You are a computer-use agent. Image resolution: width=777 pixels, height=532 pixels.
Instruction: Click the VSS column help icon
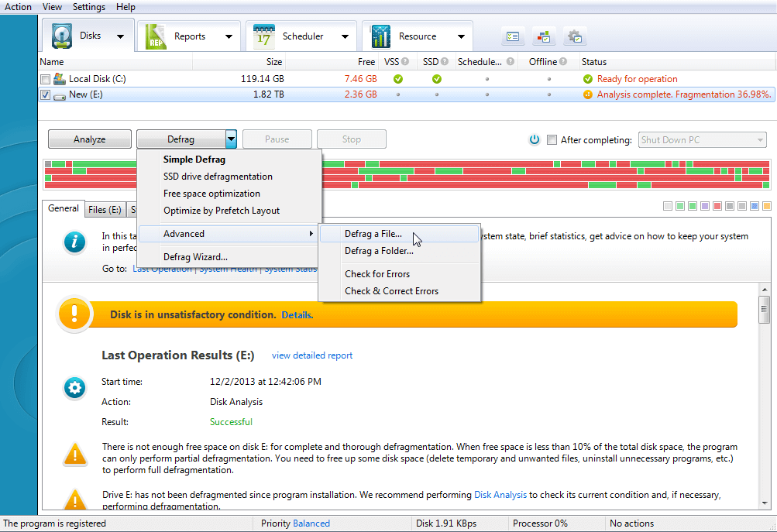pos(406,62)
